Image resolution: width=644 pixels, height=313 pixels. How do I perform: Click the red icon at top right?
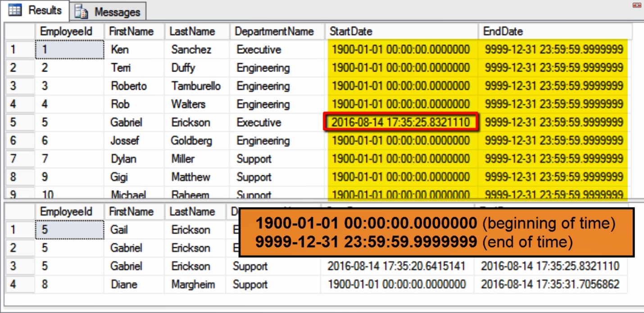click(x=636, y=5)
